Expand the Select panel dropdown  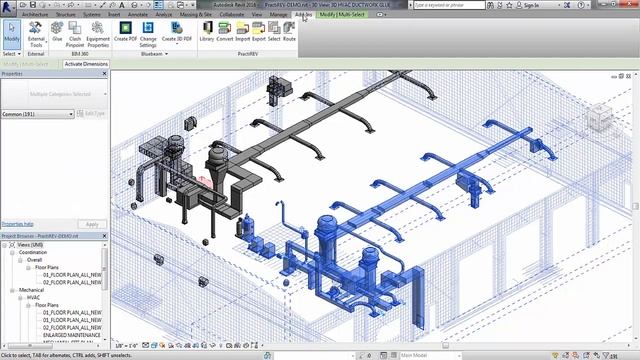coord(11,54)
